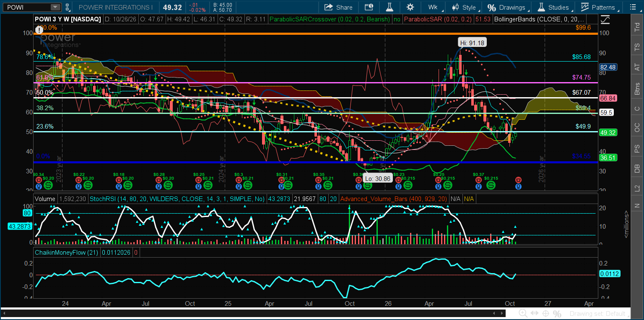Select the crosshair pointer tool
The width and height of the screenshot is (644, 320).
[546, 313]
